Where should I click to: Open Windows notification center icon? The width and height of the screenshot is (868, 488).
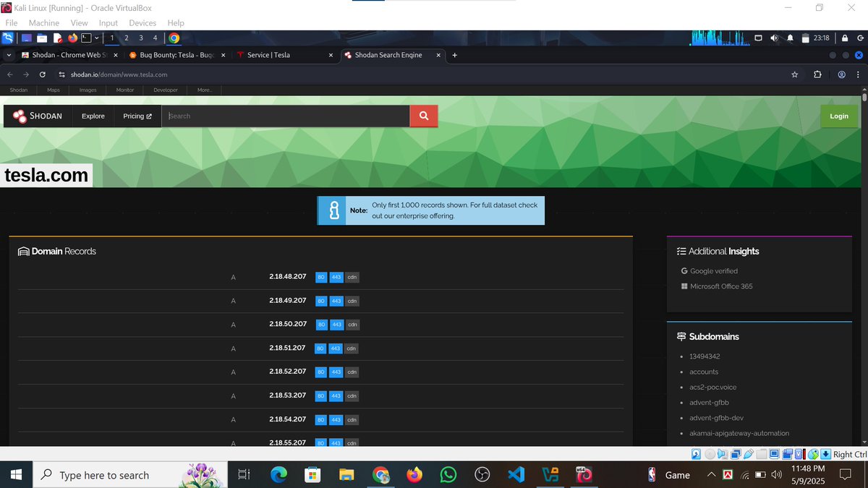845,475
